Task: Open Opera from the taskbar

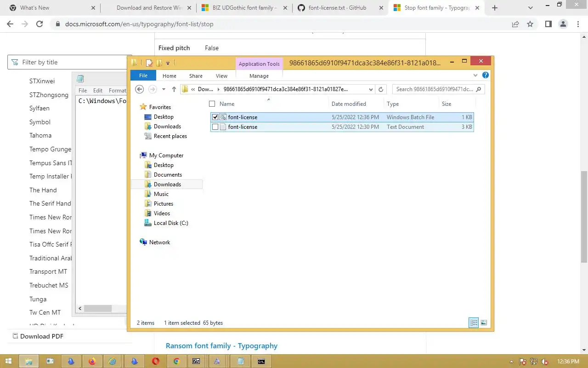Action: click(x=156, y=362)
